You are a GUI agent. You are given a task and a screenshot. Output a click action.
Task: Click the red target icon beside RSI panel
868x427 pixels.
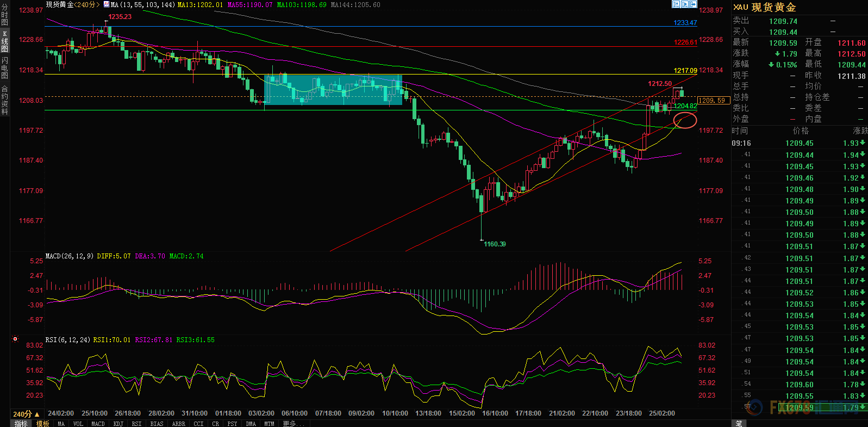click(15, 339)
